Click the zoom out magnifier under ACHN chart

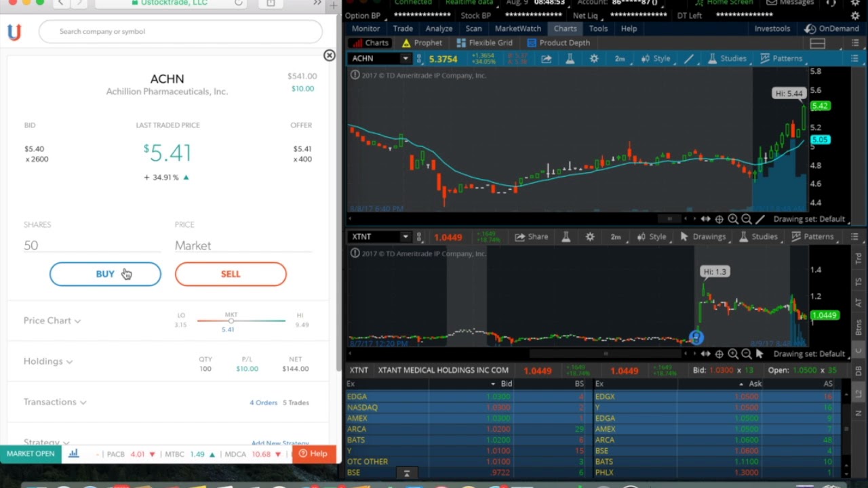tap(747, 219)
